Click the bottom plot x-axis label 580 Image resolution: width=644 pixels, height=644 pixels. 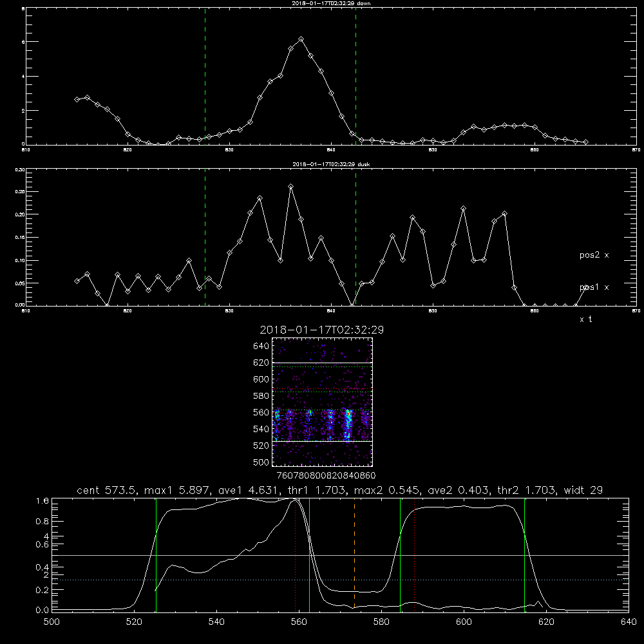coord(381,622)
